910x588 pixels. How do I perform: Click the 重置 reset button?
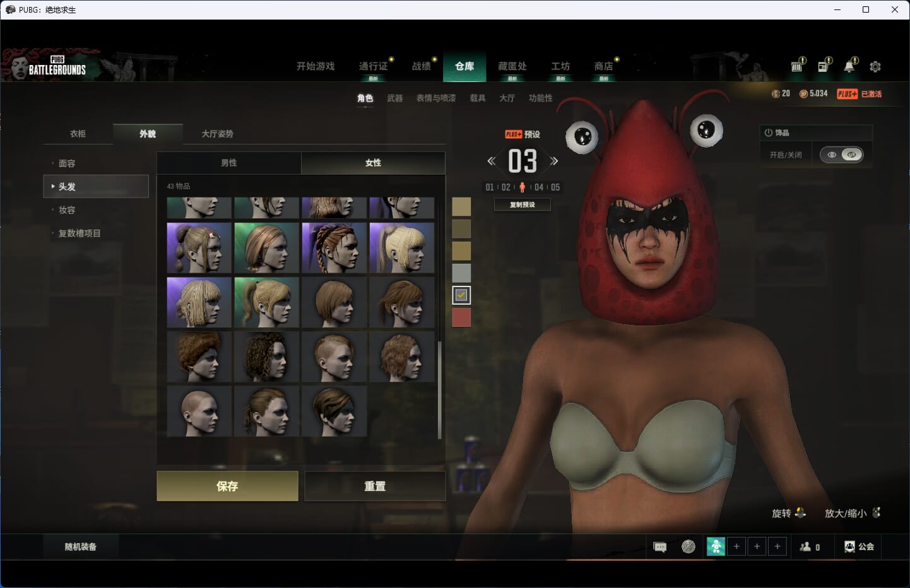click(375, 486)
